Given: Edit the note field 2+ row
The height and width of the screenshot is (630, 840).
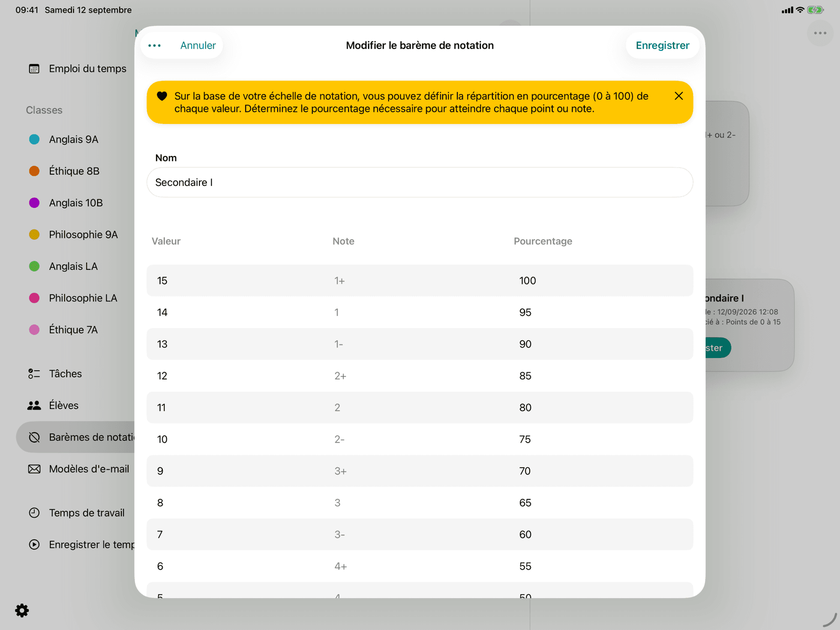Looking at the screenshot, I should tap(340, 376).
